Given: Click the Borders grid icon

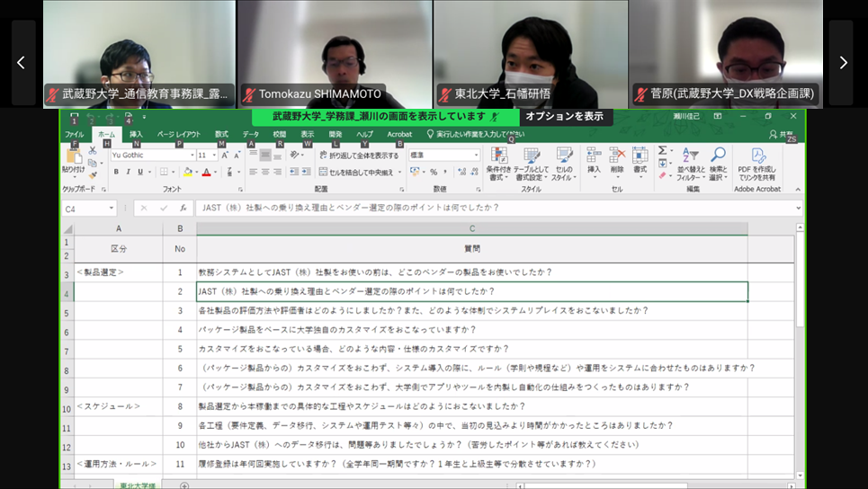Looking at the screenshot, I should 164,172.
